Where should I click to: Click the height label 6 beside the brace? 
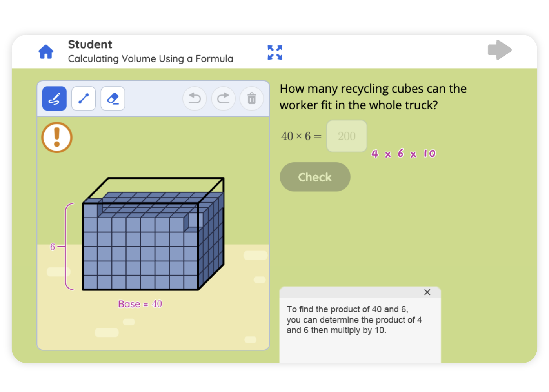53,247
